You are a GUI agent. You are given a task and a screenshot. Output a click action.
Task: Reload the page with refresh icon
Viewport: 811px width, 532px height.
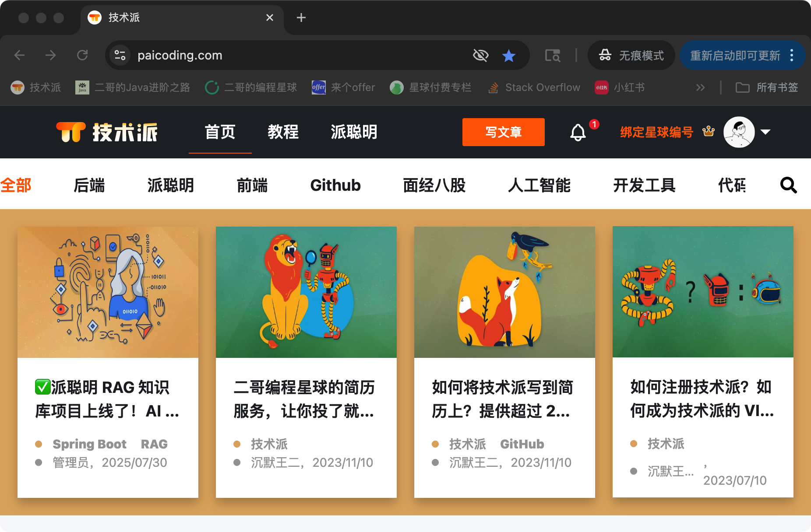pos(82,55)
